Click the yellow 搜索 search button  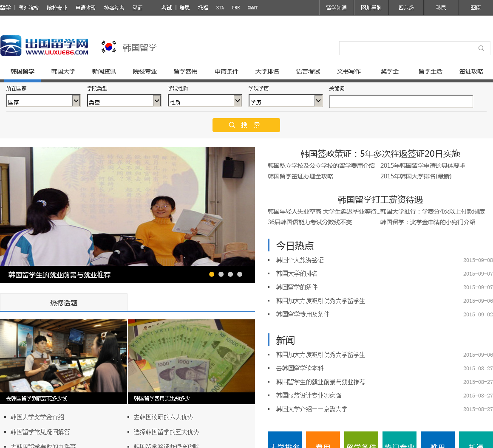[x=246, y=125]
